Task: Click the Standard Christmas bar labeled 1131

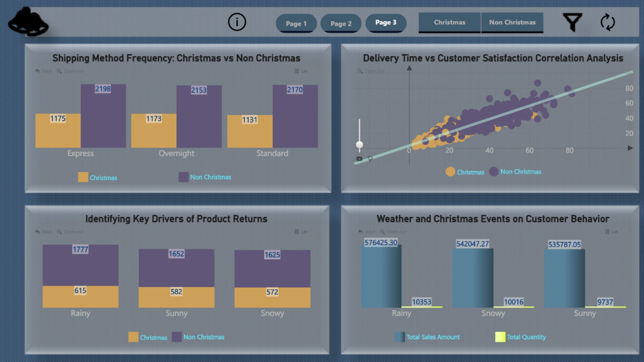Action: (250, 131)
